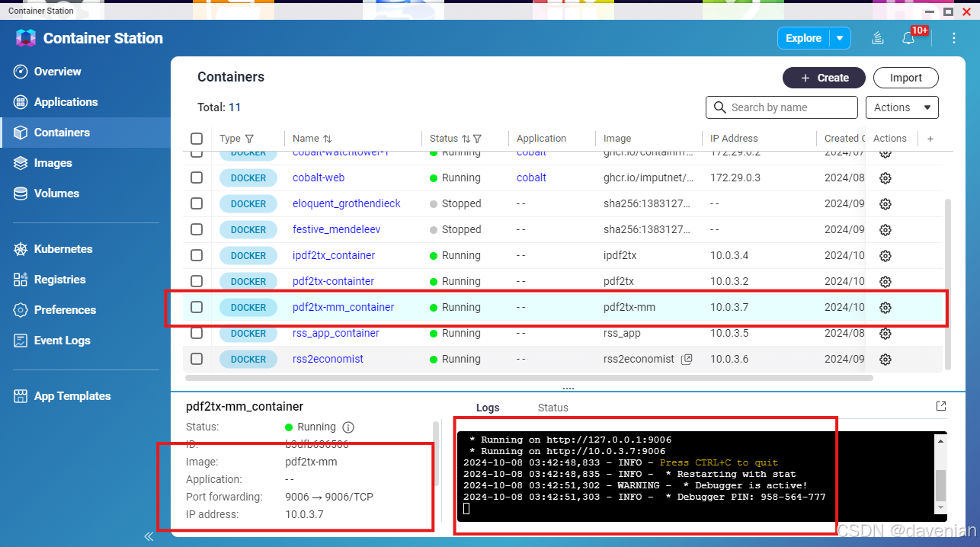Switch to the Logs tab
Screen dimensions: 980x547
488,408
